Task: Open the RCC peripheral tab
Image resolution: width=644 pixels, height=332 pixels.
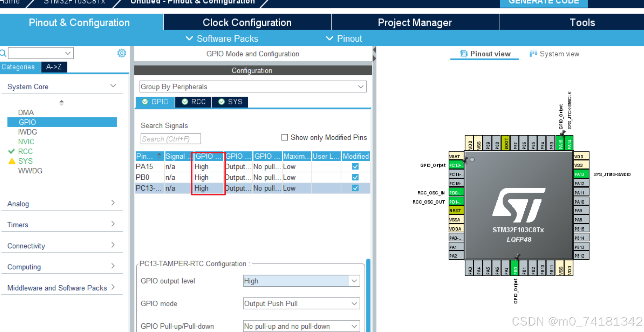Action: click(193, 102)
